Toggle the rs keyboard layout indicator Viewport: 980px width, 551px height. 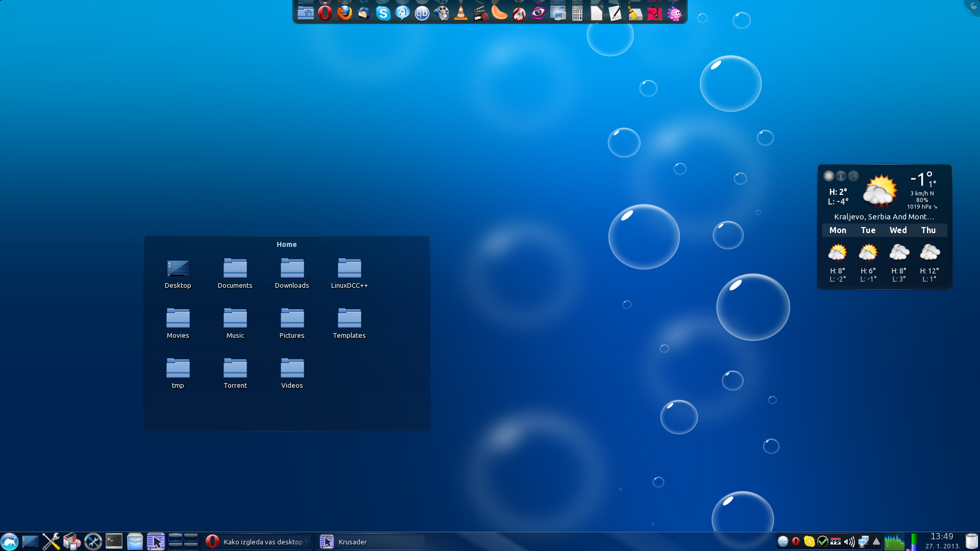(x=836, y=542)
